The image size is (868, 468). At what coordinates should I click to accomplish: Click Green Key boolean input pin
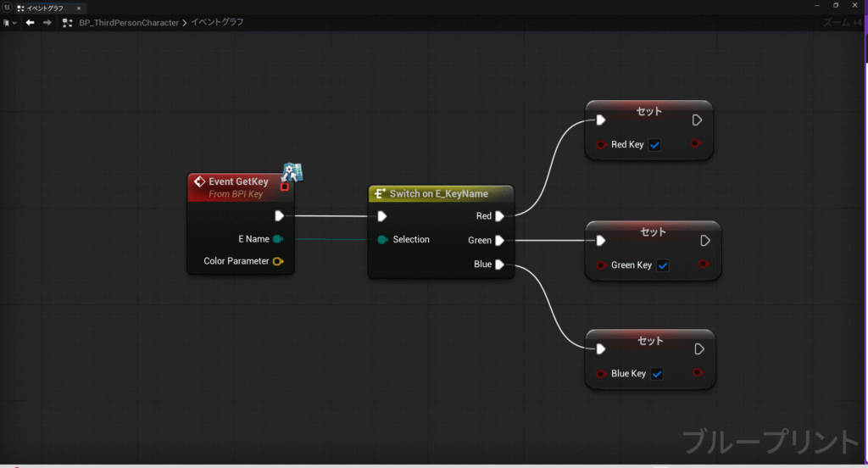click(x=601, y=265)
